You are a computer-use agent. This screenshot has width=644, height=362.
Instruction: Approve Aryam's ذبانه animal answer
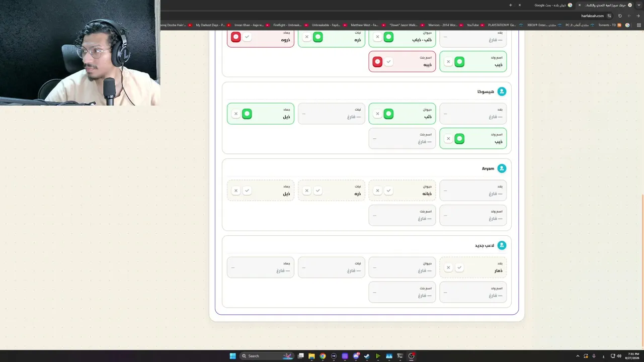[388, 191]
